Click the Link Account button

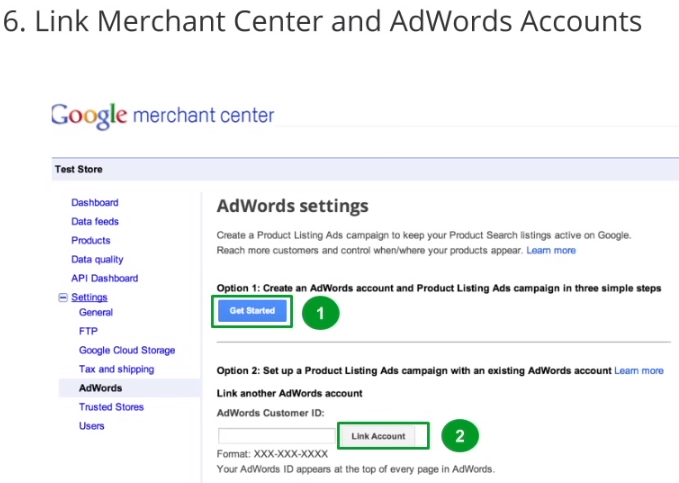378,436
